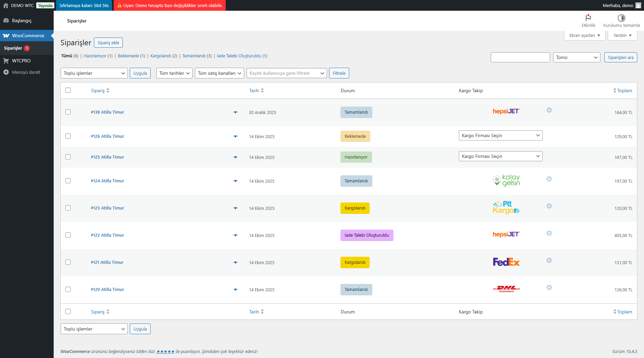Tick the checkbox for order #122
The width and height of the screenshot is (644, 358).
(68, 235)
